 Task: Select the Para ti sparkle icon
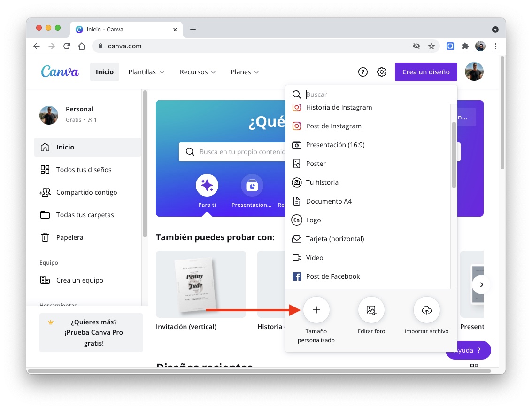point(207,186)
